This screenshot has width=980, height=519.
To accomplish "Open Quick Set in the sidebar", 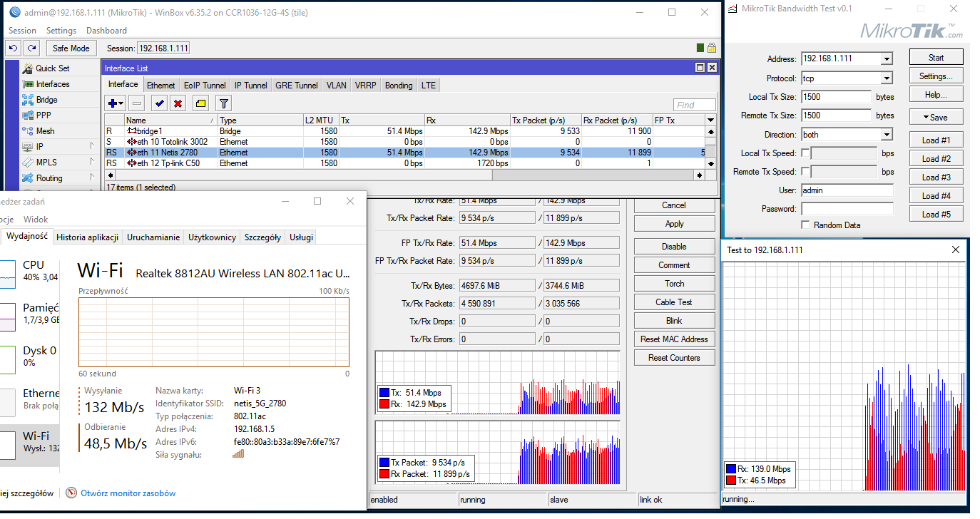I will tap(52, 68).
